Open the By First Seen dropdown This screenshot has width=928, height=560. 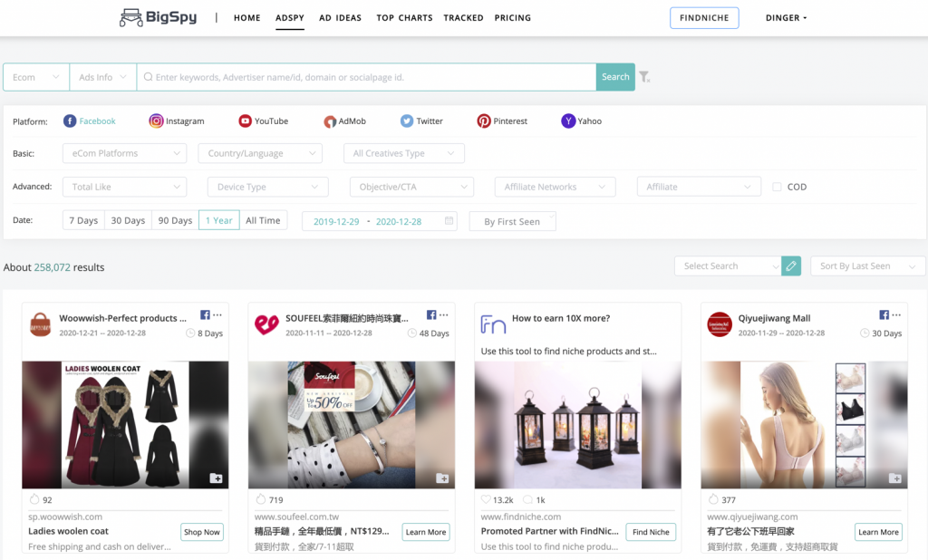pos(513,221)
